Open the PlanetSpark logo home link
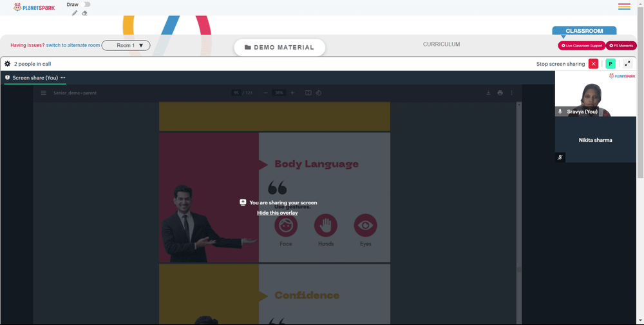 [x=34, y=7]
